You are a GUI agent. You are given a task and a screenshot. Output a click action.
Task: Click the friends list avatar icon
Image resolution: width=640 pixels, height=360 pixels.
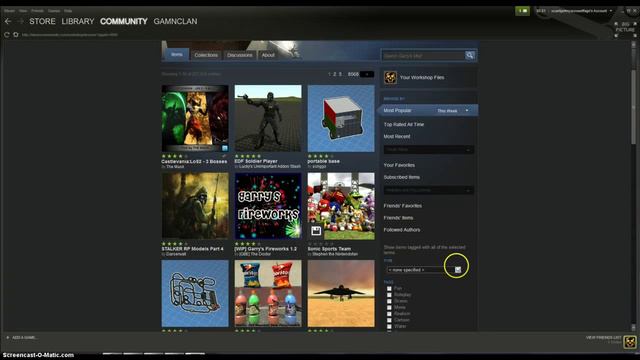point(630,342)
